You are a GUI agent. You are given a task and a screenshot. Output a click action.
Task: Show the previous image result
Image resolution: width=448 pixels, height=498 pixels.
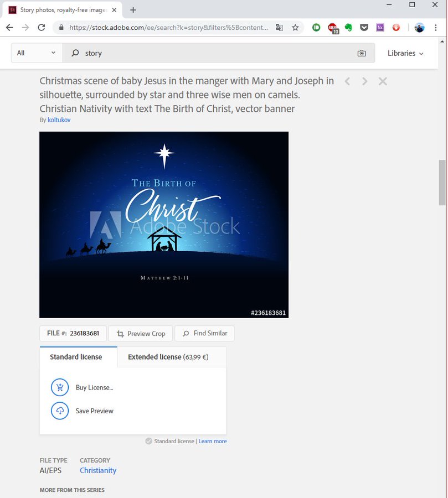pos(348,81)
